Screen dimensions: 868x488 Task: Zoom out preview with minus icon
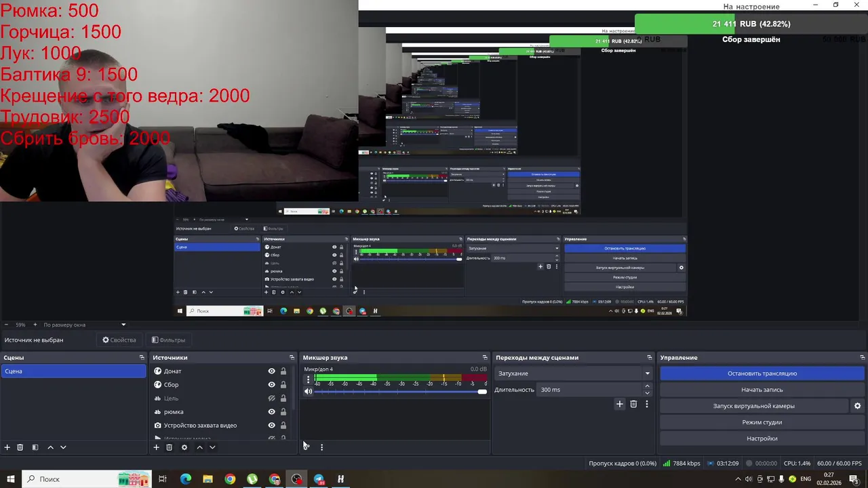pos(6,325)
